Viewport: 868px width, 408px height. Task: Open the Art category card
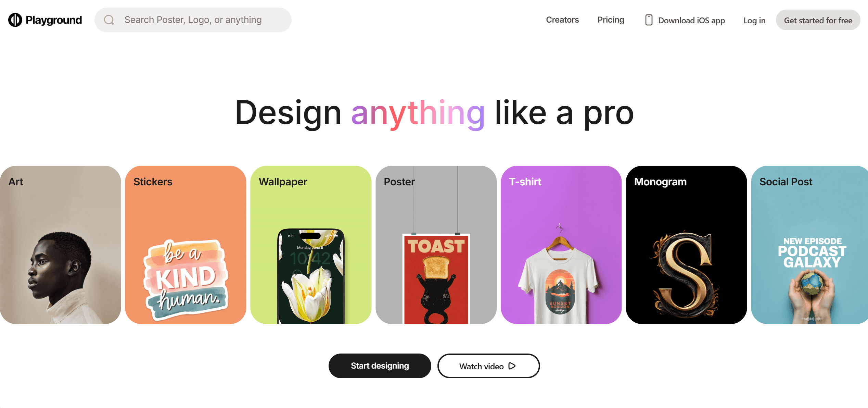[61, 245]
